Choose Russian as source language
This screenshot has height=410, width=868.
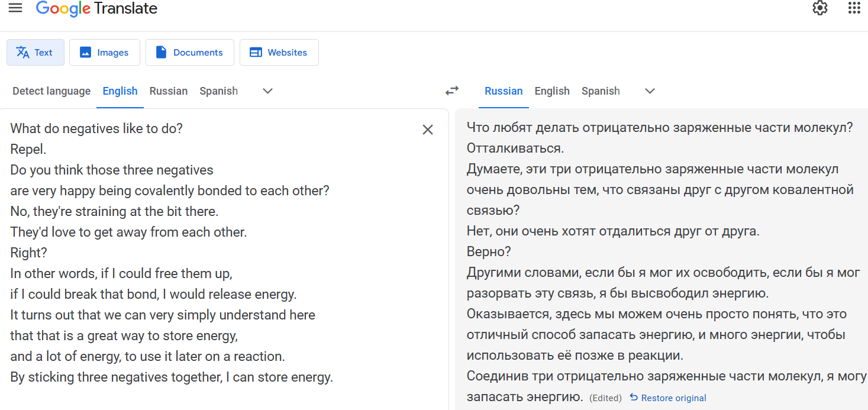[x=168, y=91]
